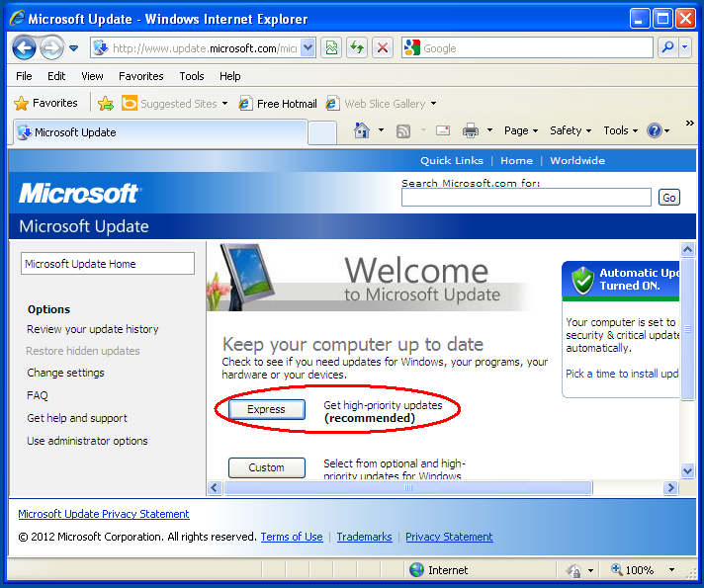Click the Search Microsoft.com text field

[x=526, y=198]
